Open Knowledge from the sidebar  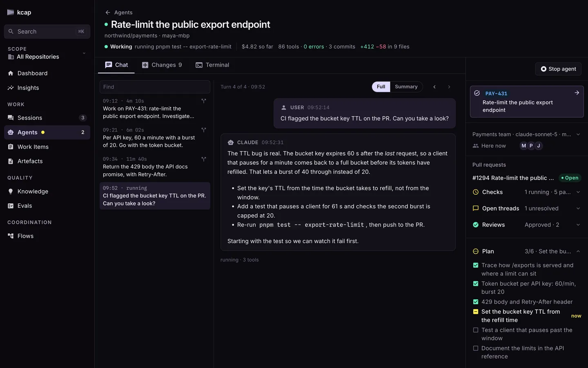pyautogui.click(x=47, y=191)
